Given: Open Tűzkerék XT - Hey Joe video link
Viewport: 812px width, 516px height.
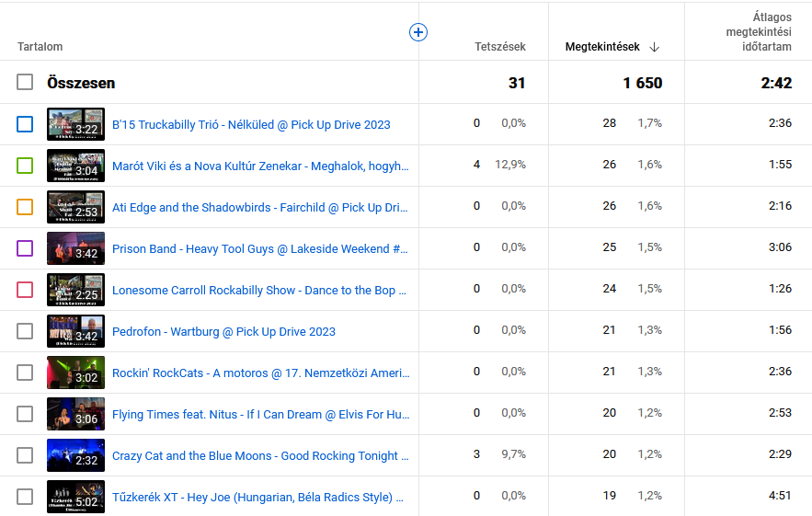Looking at the screenshot, I should [258, 497].
